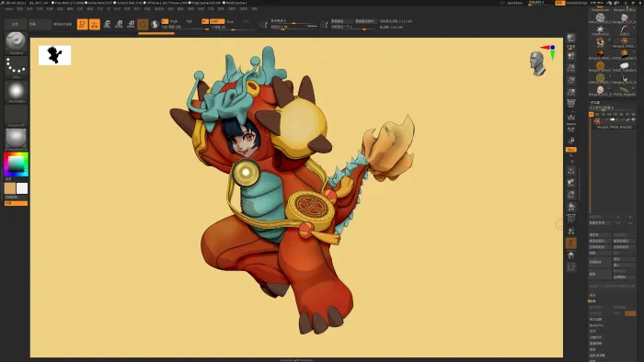Open the Dots stroke type selector
Screen dimensions: 644x362
16,66
